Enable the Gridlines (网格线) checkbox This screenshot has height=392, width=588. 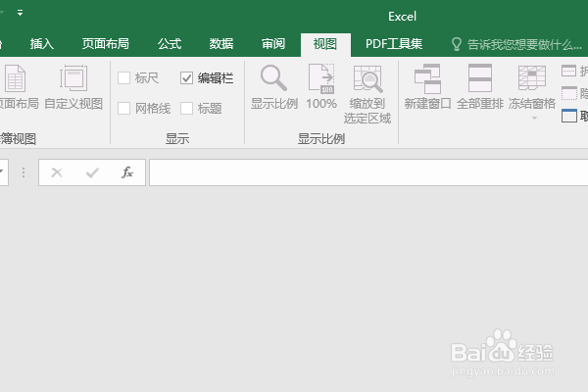coord(123,109)
